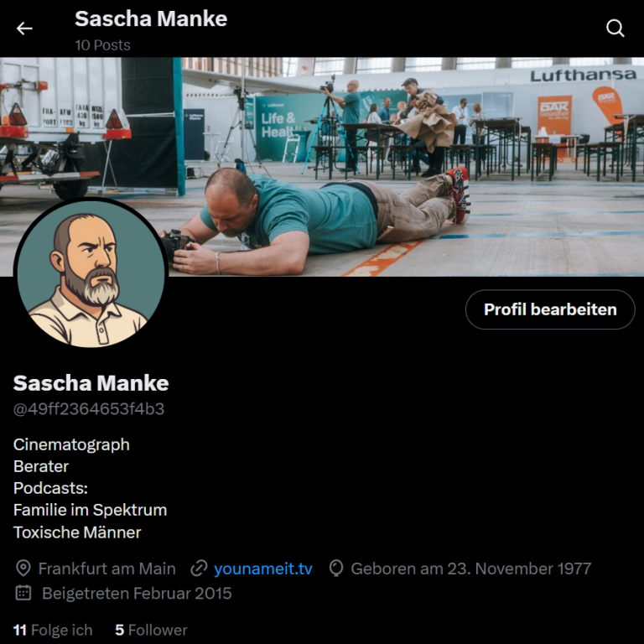Open search with the magnifier icon
Viewport: 644px width, 644px height.
point(615,29)
